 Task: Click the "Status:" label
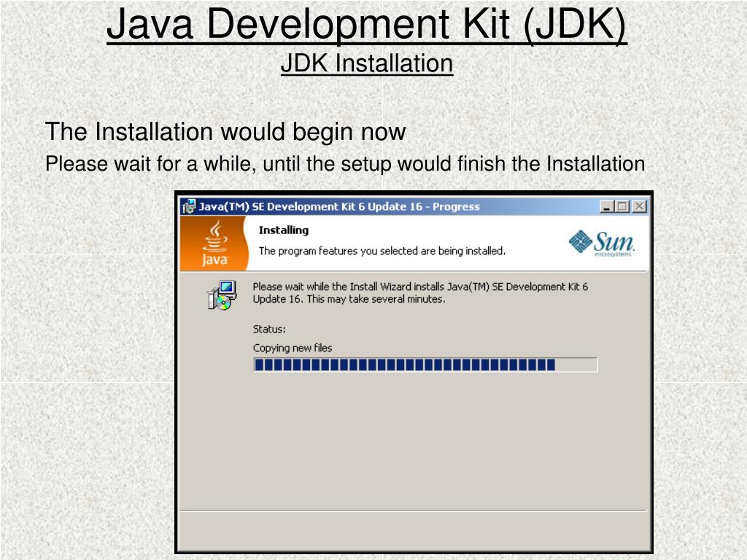pos(269,329)
